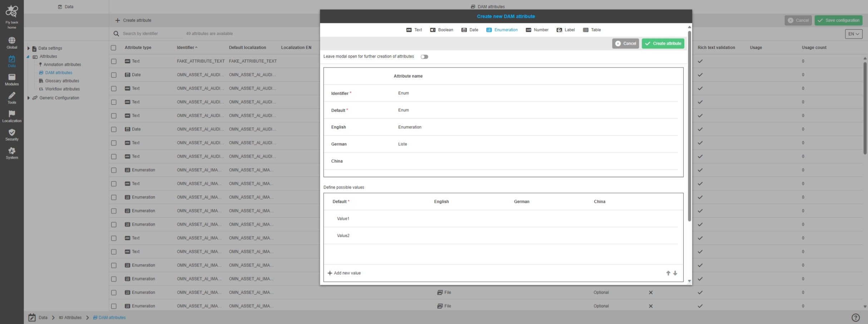The width and height of the screenshot is (868, 324).
Task: Toggle leave modal open switch
Action: tap(424, 57)
